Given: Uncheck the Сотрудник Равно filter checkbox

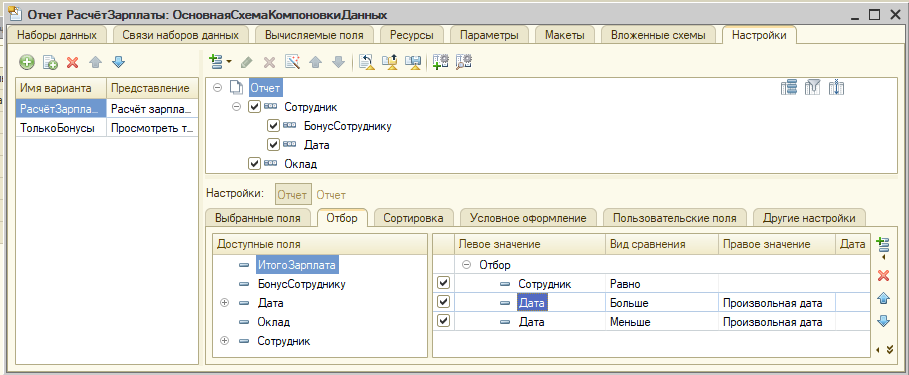Looking at the screenshot, I should (443, 283).
